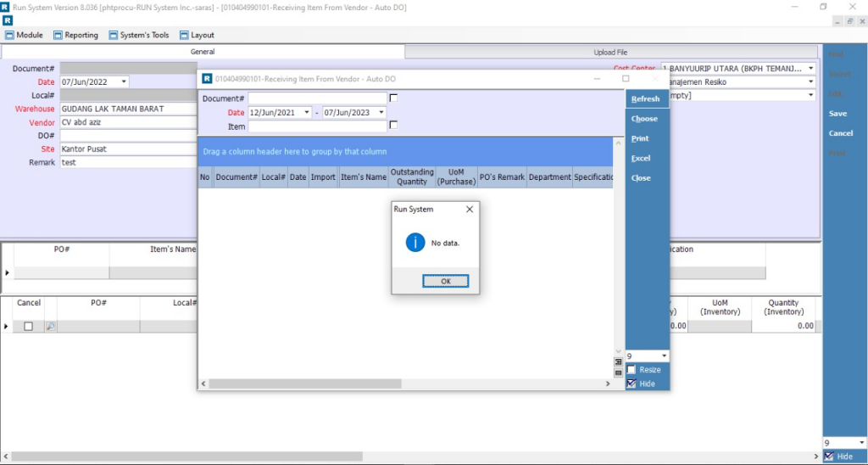Click the right arrow of the dialog horizontal scrollbar
Screen dimensions: 868x465
click(x=608, y=384)
